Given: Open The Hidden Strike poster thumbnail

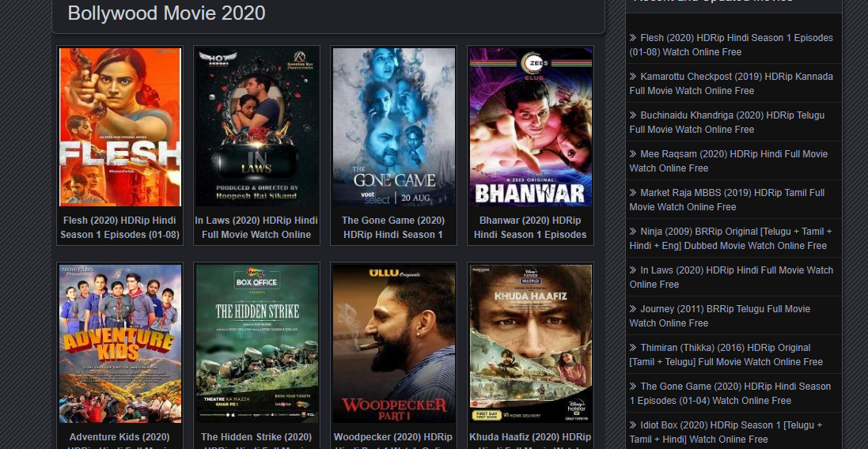Looking at the screenshot, I should coord(257,344).
